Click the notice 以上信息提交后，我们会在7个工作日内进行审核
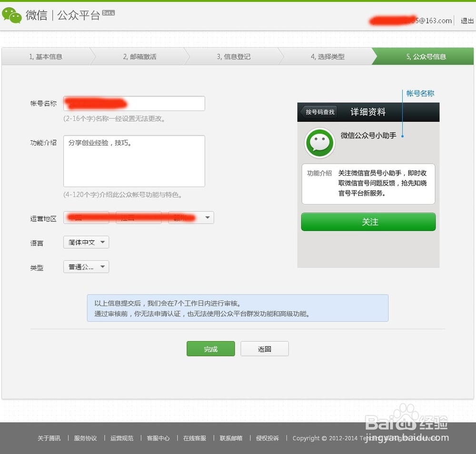Screen dimensions: 476x454 168,303
